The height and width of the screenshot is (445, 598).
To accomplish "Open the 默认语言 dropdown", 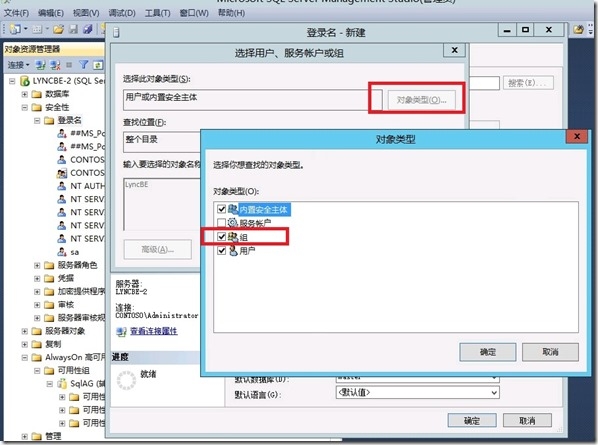I will pos(494,392).
